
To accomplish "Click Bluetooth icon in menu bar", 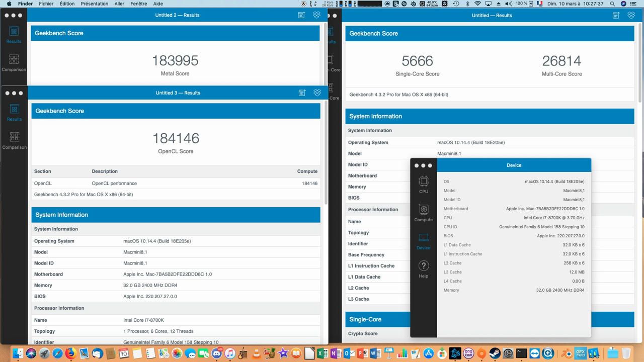I will pyautogui.click(x=467, y=4).
